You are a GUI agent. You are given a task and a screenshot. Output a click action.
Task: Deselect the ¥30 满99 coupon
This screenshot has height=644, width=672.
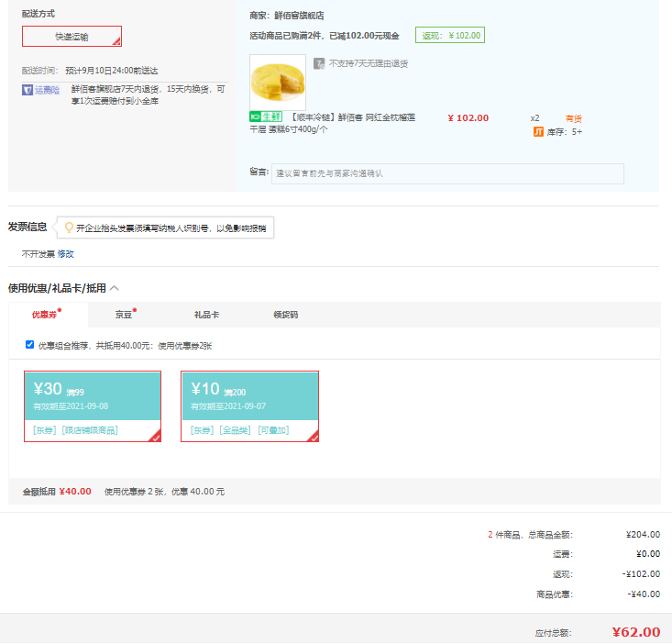[93, 406]
